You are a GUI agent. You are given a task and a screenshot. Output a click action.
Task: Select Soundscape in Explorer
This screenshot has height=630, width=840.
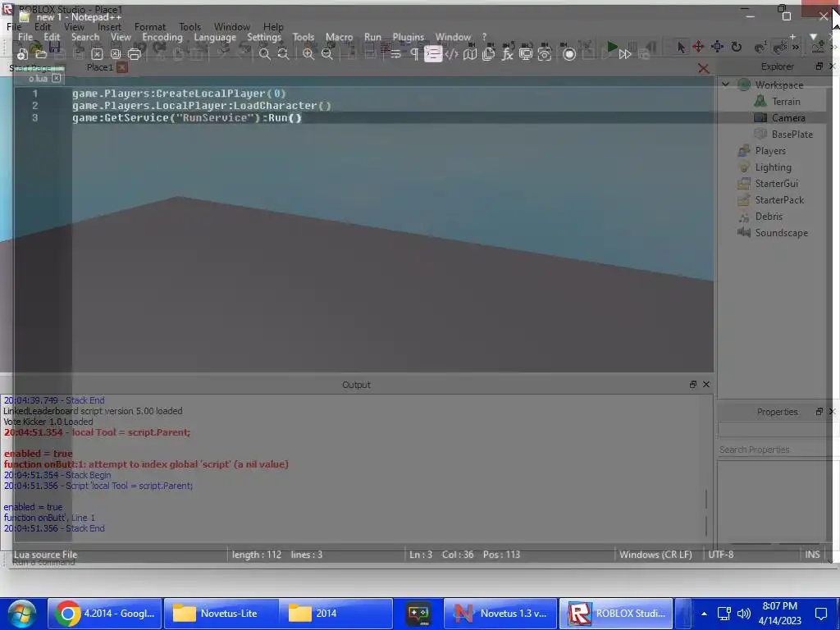(x=782, y=233)
